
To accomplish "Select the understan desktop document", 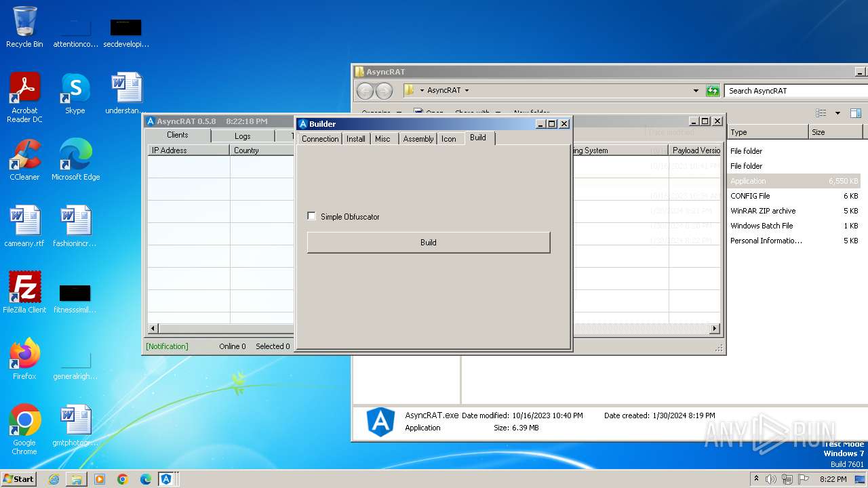I will [x=126, y=94].
